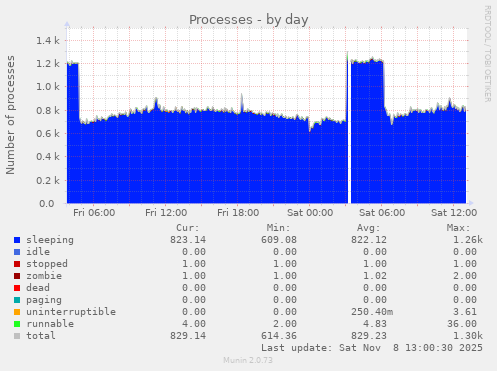Image resolution: width=497 pixels, height=371 pixels.
Task: Click the '0.6 k' y-axis label
Action: pyautogui.click(x=48, y=134)
